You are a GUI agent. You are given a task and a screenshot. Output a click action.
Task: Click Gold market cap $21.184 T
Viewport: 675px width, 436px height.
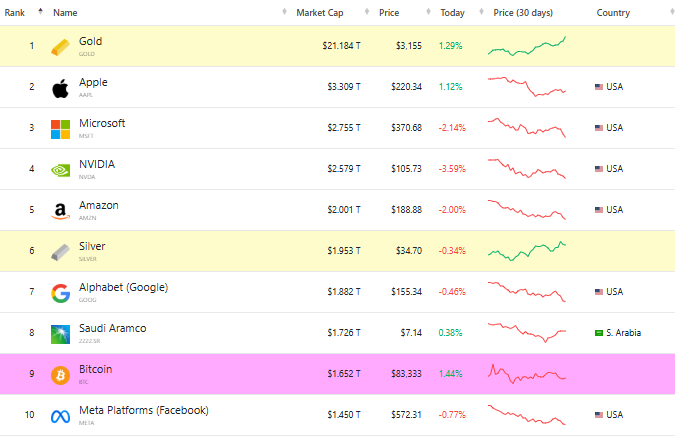[341, 46]
